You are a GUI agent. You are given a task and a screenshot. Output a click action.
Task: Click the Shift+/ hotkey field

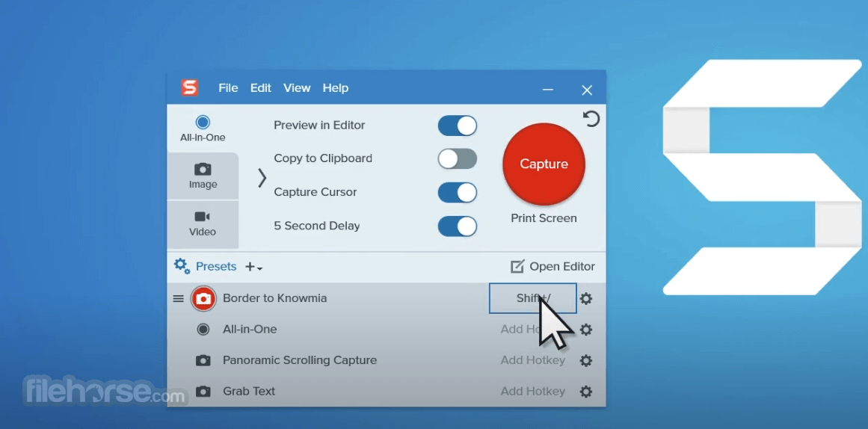(532, 298)
